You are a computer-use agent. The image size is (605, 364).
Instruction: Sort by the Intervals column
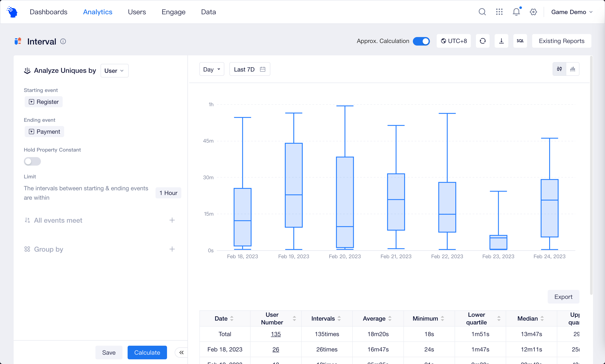pyautogui.click(x=339, y=318)
